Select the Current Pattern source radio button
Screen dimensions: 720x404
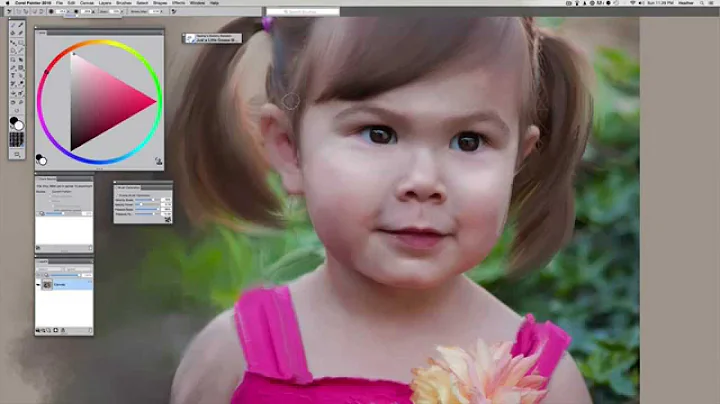pos(50,191)
